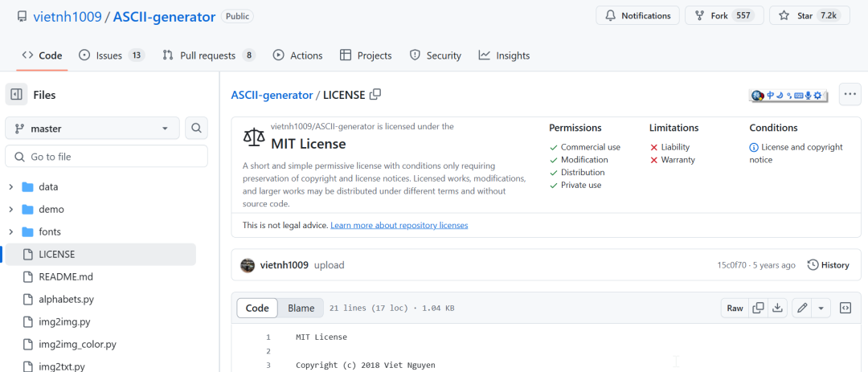Open README.md in the file tree
Image resolution: width=868 pixels, height=372 pixels.
[66, 276]
